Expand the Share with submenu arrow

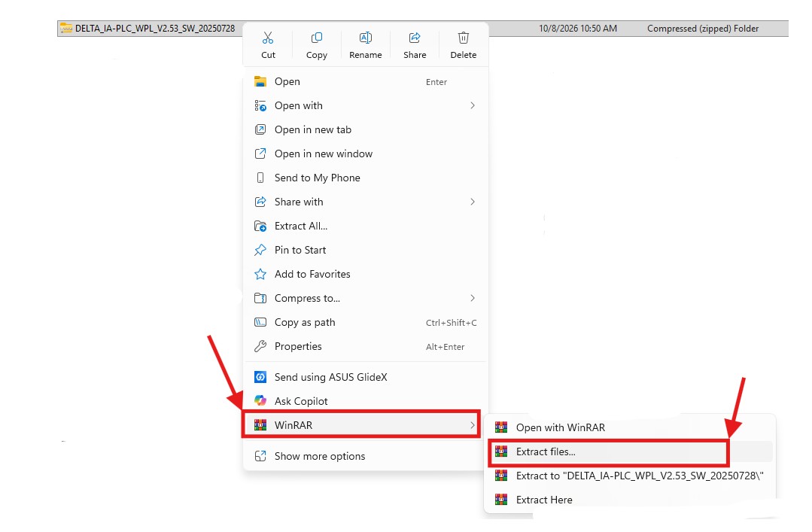473,202
